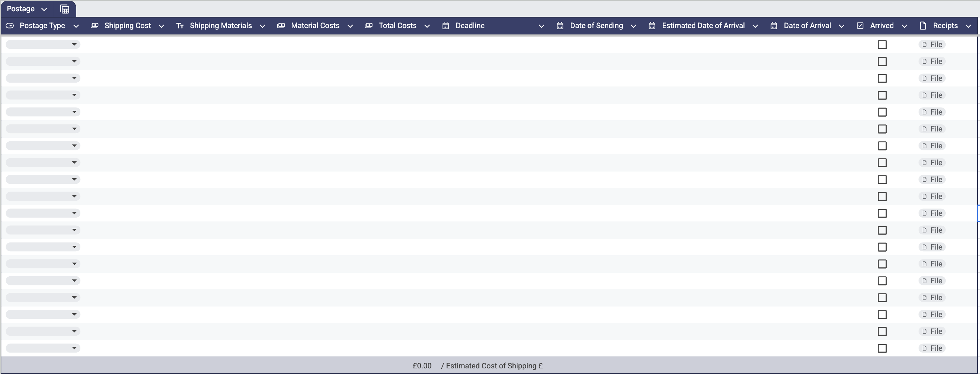Screen dimensions: 980x374
Task: Tick the Arrived checkbox in the first row
Action: (882, 45)
